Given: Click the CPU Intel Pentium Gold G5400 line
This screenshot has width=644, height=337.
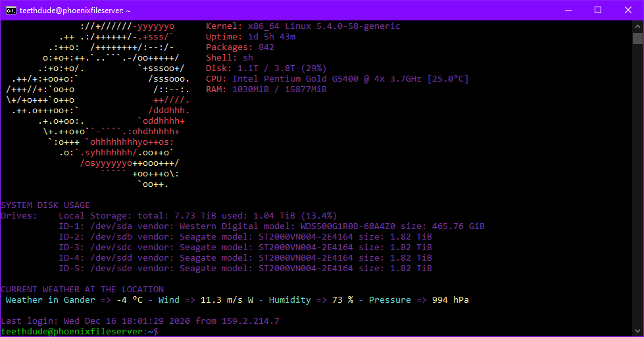Looking at the screenshot, I should (337, 79).
